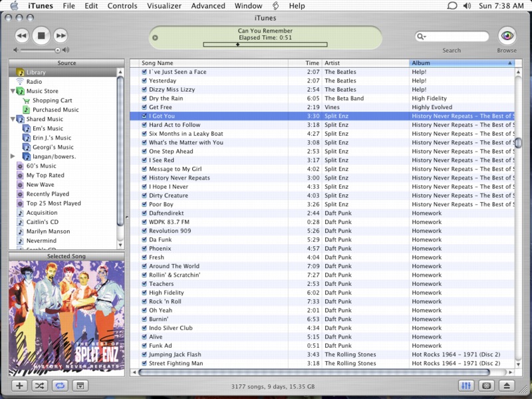This screenshot has height=399, width=532.
Task: Eject disc using eject button
Action: point(506,386)
